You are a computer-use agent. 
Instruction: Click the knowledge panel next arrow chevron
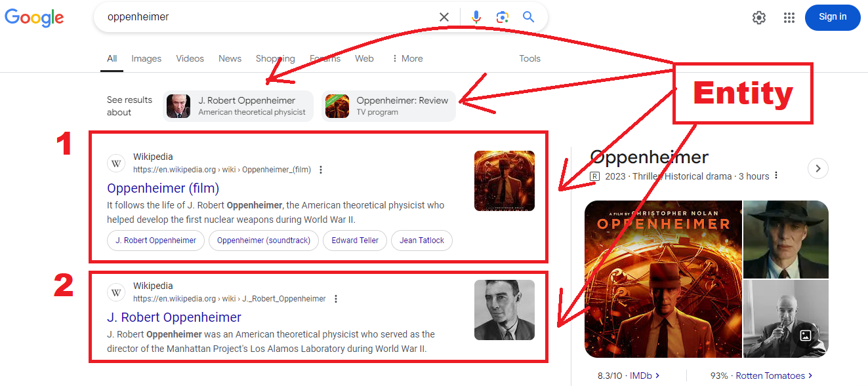[817, 168]
